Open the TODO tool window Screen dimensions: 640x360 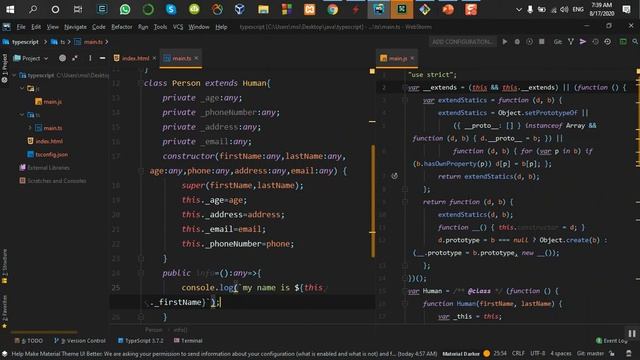pos(29,340)
